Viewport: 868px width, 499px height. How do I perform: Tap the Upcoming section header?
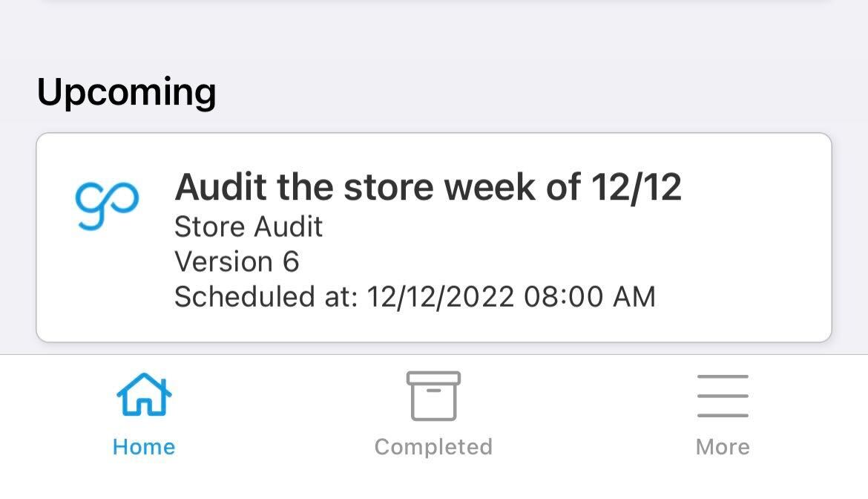128,91
